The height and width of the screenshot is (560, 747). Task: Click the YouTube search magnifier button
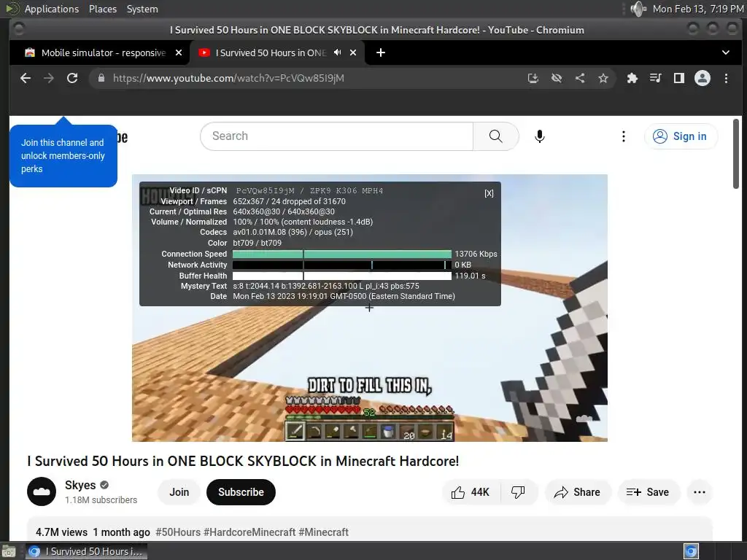tap(495, 136)
